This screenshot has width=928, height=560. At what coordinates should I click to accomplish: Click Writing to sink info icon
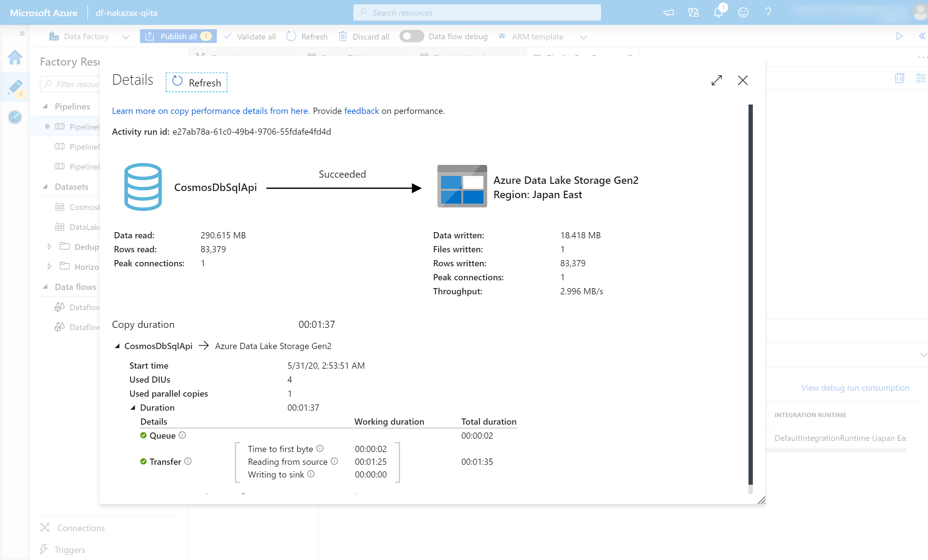point(311,474)
